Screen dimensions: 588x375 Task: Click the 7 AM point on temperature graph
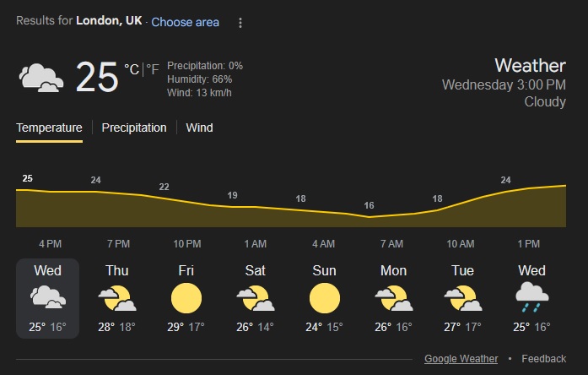tap(369, 217)
